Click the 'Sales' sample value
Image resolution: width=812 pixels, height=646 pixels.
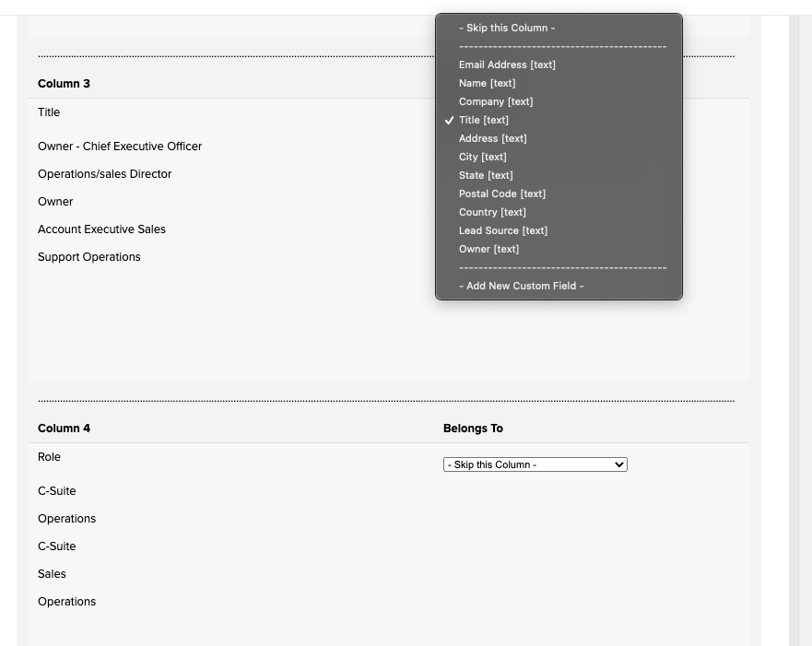click(x=52, y=574)
